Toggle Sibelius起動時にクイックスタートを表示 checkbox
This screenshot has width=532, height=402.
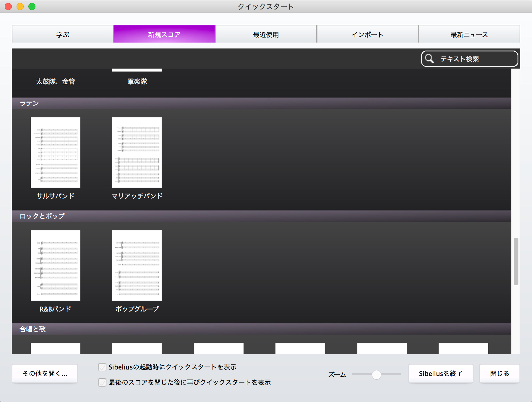coord(102,367)
